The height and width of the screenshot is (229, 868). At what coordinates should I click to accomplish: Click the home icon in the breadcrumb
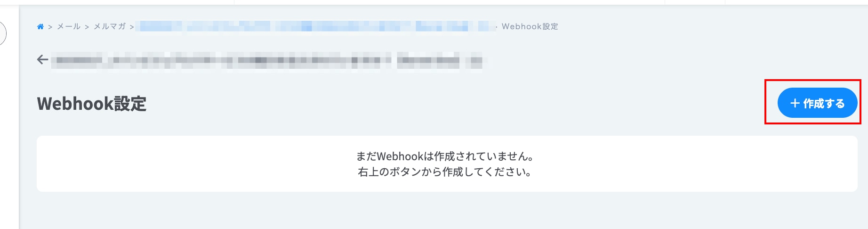[40, 26]
